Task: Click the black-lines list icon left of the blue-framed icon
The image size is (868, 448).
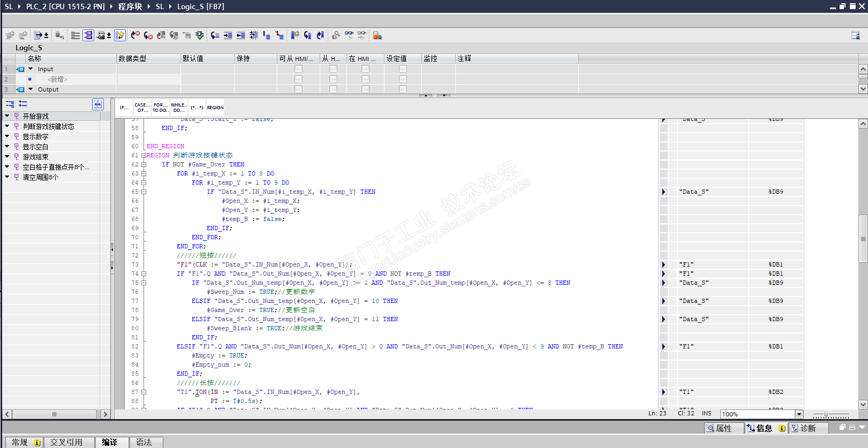Action: [x=76, y=35]
